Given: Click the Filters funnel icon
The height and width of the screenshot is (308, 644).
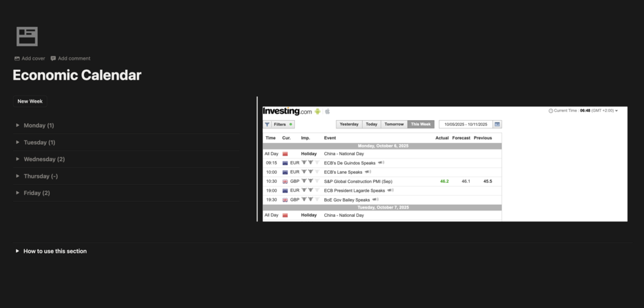Looking at the screenshot, I should [x=267, y=124].
